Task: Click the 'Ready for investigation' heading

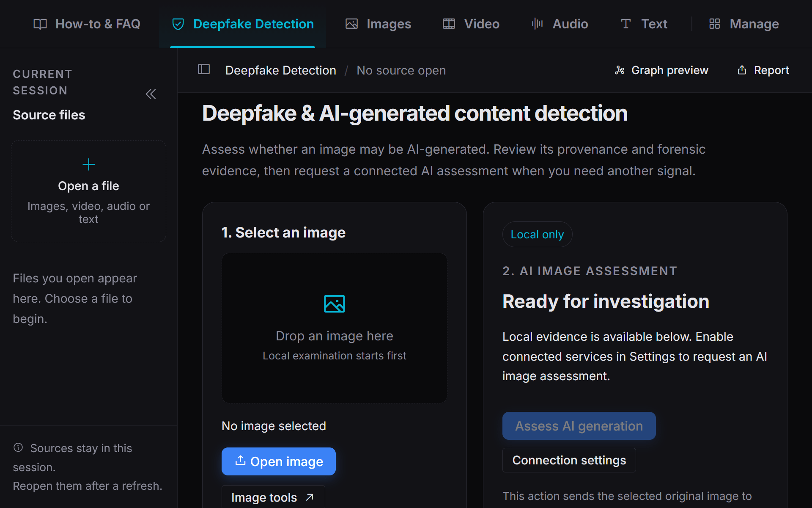Action: pyautogui.click(x=606, y=301)
